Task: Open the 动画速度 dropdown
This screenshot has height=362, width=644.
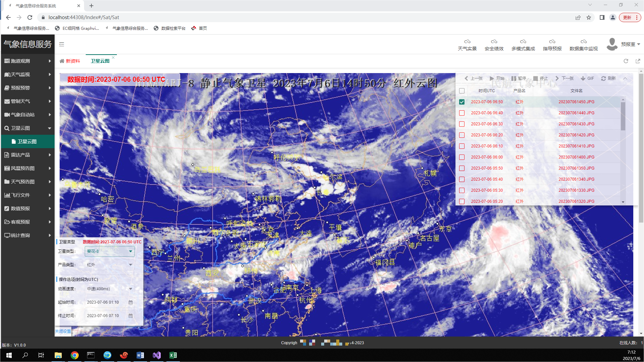Action: [x=110, y=289]
